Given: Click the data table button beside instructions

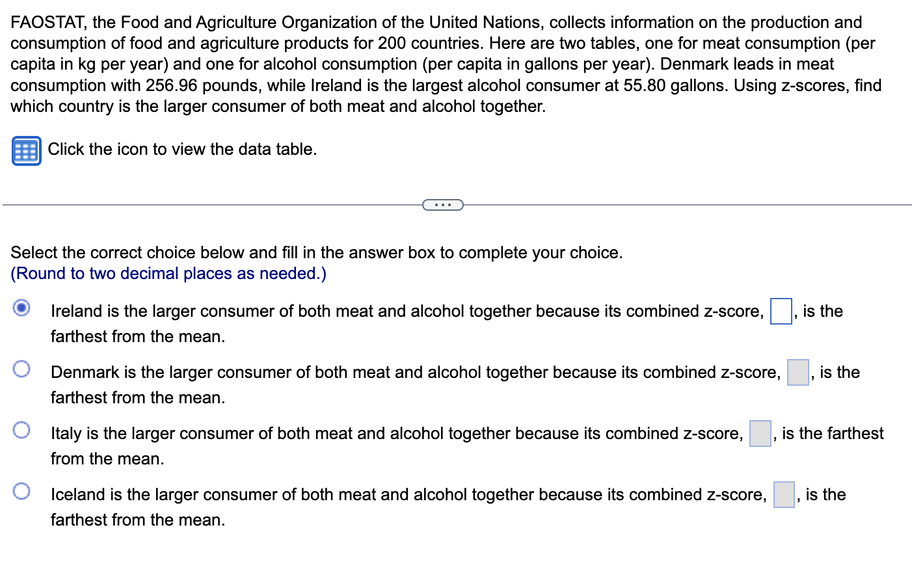Looking at the screenshot, I should click(26, 150).
